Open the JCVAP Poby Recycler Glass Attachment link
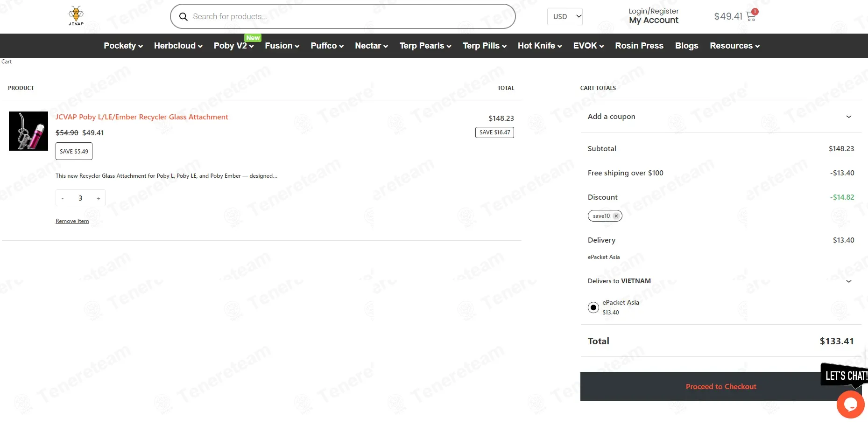The height and width of the screenshot is (425, 868). tap(141, 117)
